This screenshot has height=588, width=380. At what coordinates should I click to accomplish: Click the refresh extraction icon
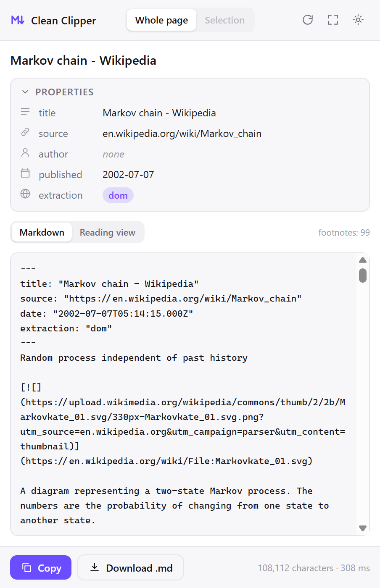(308, 20)
